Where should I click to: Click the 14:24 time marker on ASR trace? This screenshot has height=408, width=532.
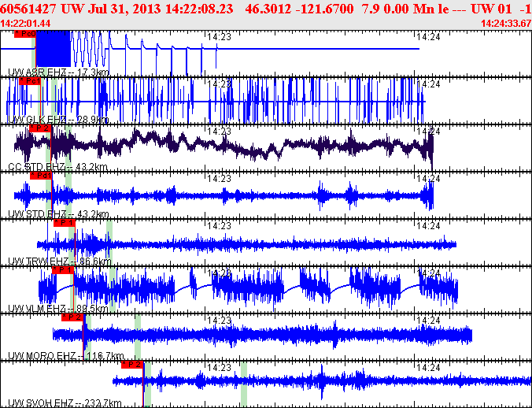(x=427, y=36)
